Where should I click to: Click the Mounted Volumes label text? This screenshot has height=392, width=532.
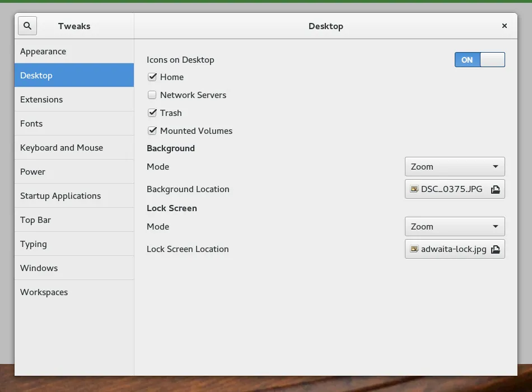(x=196, y=130)
